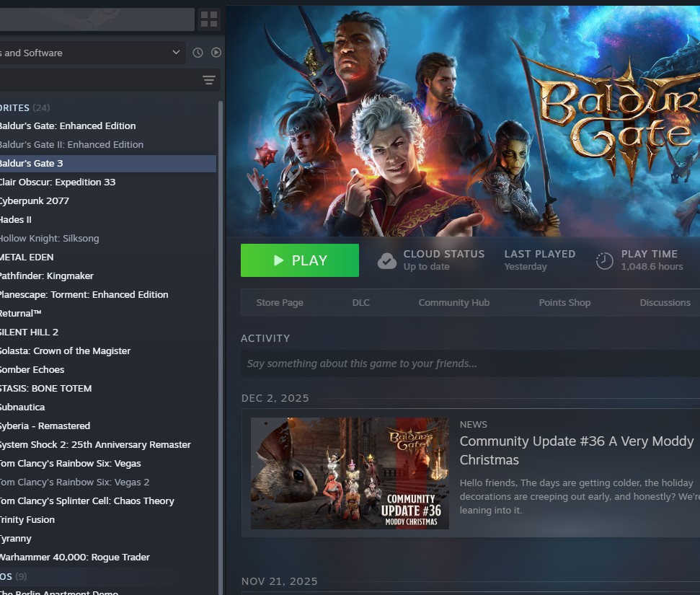The width and height of the screenshot is (700, 595).
Task: Open the advanced filter options icon
Action: click(209, 80)
